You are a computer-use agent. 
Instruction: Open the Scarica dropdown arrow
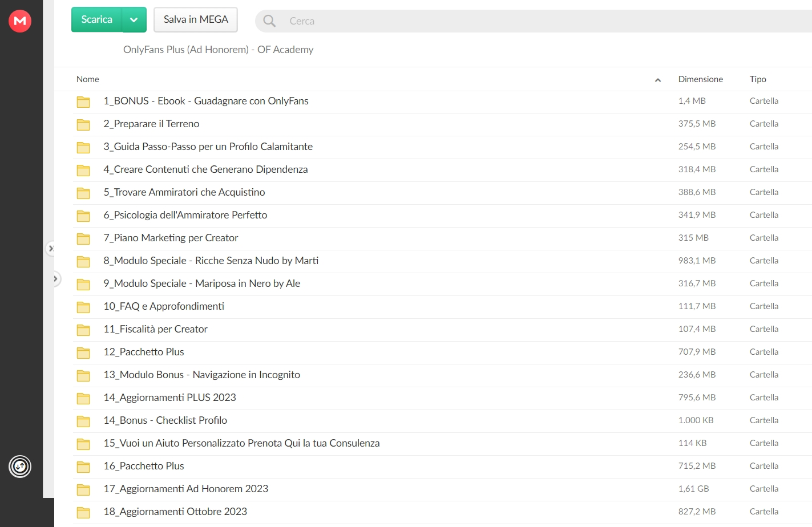(x=134, y=19)
